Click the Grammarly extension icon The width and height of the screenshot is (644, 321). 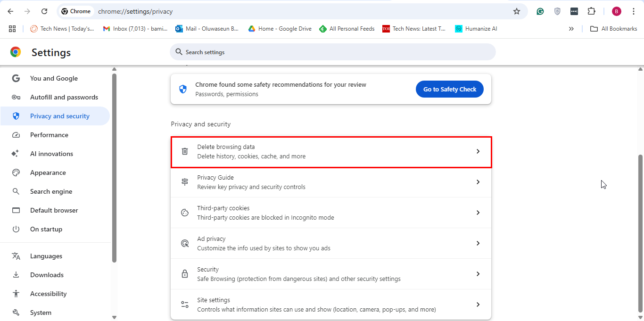[540, 11]
